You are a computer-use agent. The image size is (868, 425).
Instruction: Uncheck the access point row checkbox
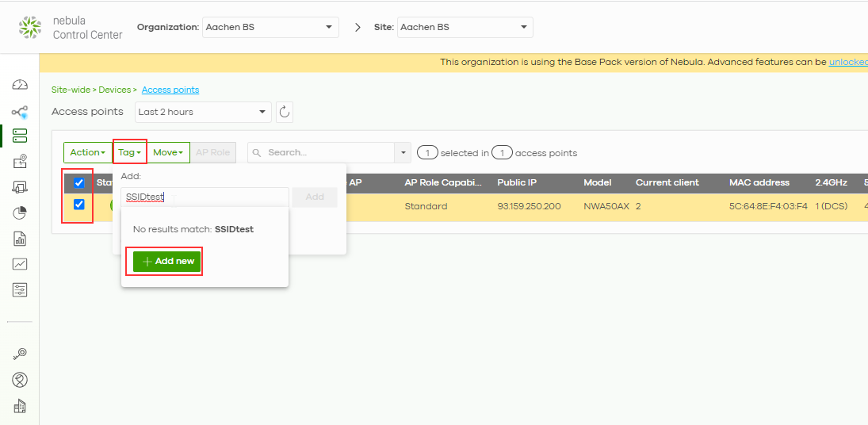click(78, 205)
